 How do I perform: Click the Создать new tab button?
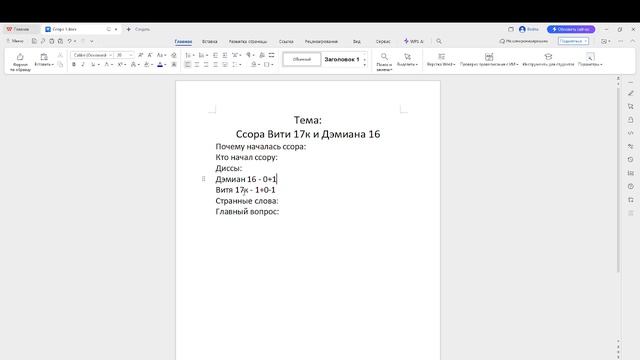138,29
